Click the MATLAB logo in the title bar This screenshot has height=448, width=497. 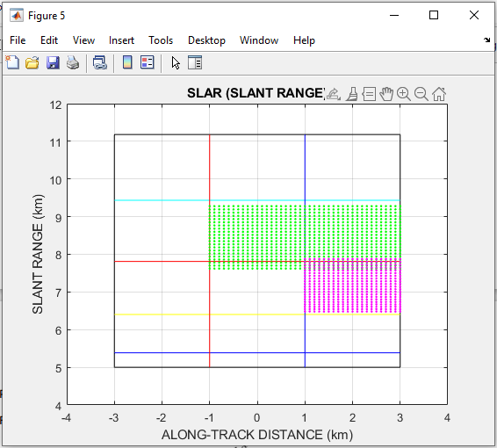click(16, 15)
